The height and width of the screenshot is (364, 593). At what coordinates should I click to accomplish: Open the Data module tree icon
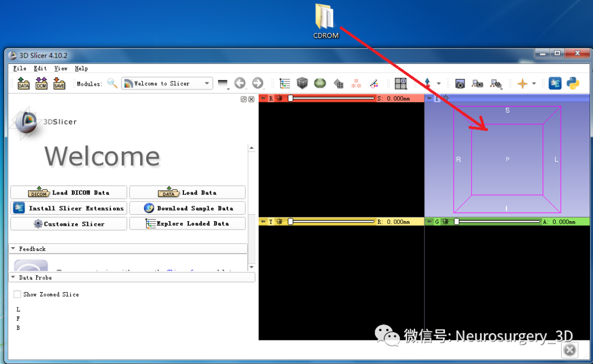point(284,83)
